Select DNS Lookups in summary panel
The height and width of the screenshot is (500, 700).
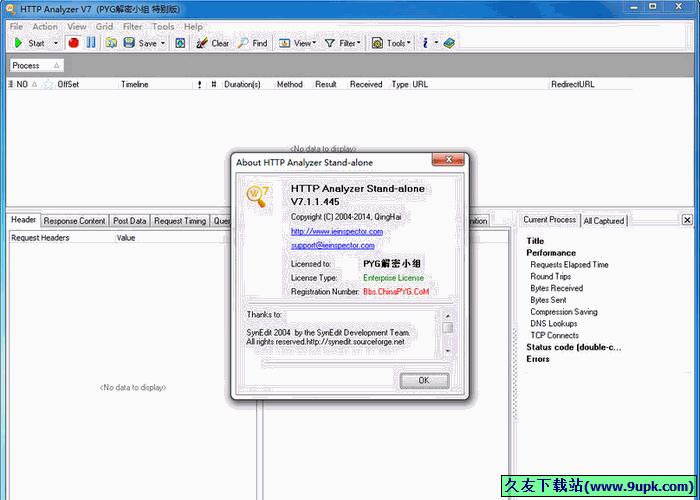pos(554,324)
